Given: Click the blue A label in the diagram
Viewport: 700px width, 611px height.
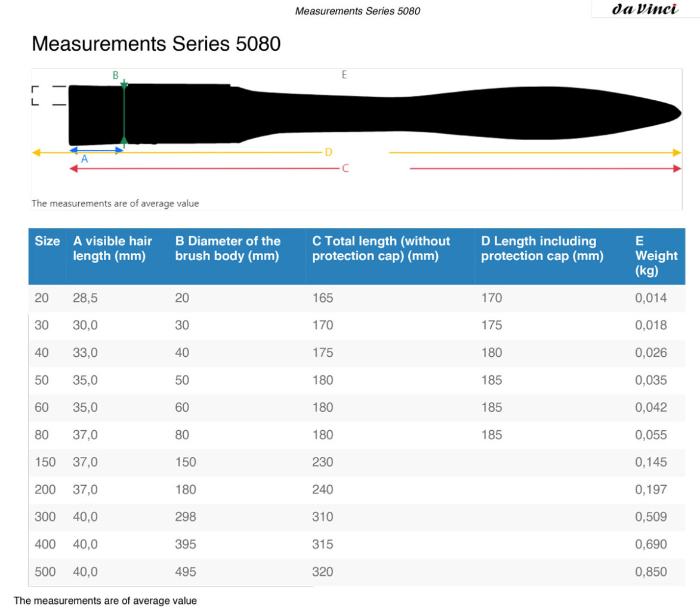Looking at the screenshot, I should pyautogui.click(x=84, y=159).
